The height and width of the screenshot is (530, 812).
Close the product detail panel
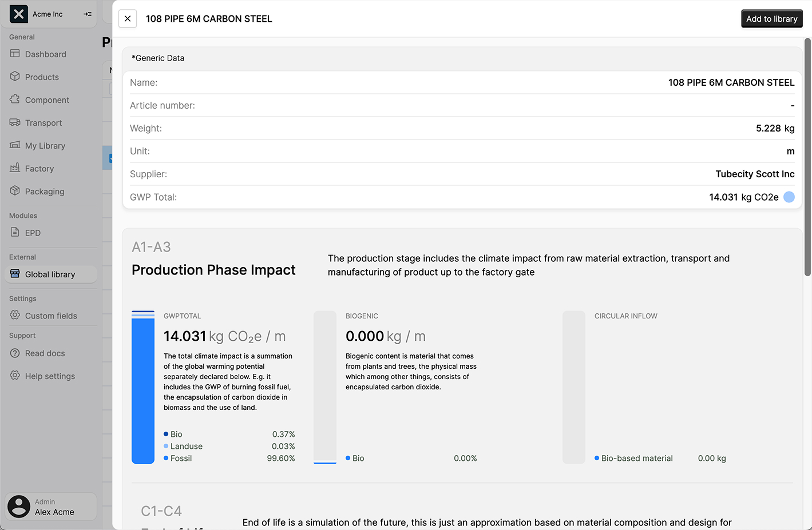(x=128, y=19)
